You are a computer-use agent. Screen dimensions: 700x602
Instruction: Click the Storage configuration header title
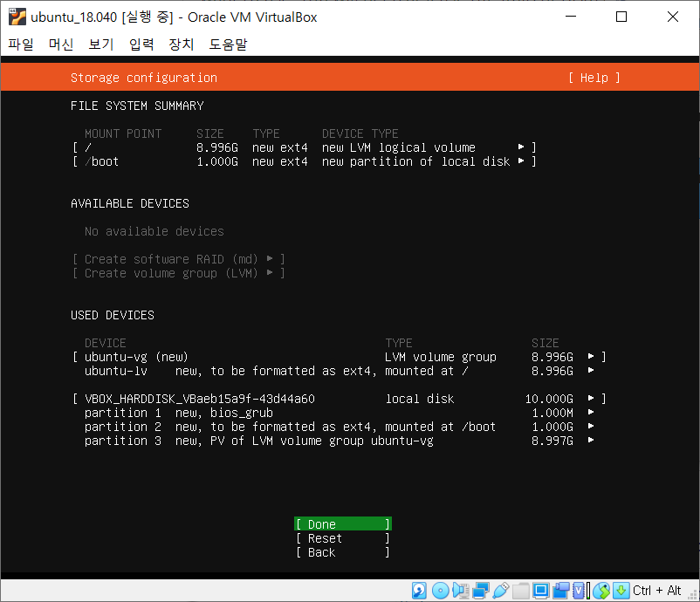click(x=144, y=78)
